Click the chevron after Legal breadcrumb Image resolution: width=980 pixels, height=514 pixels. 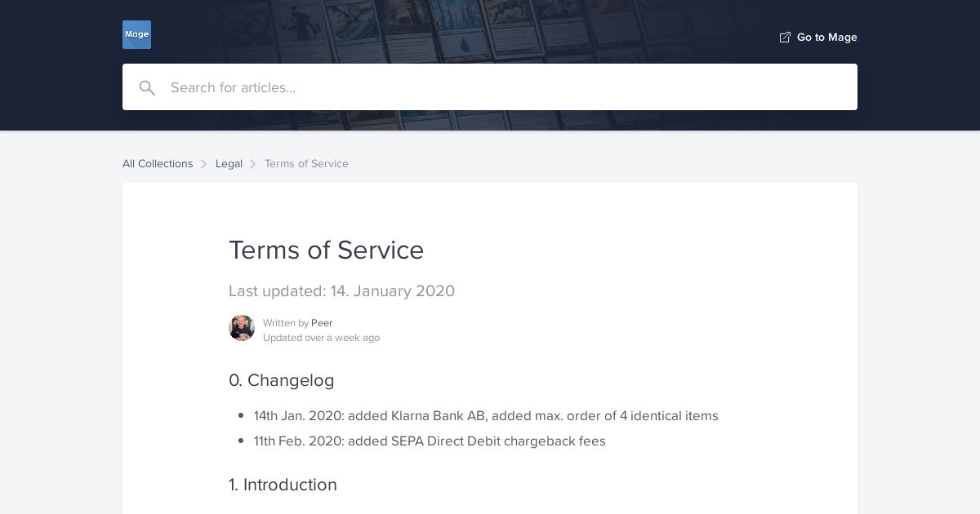pyautogui.click(x=253, y=164)
